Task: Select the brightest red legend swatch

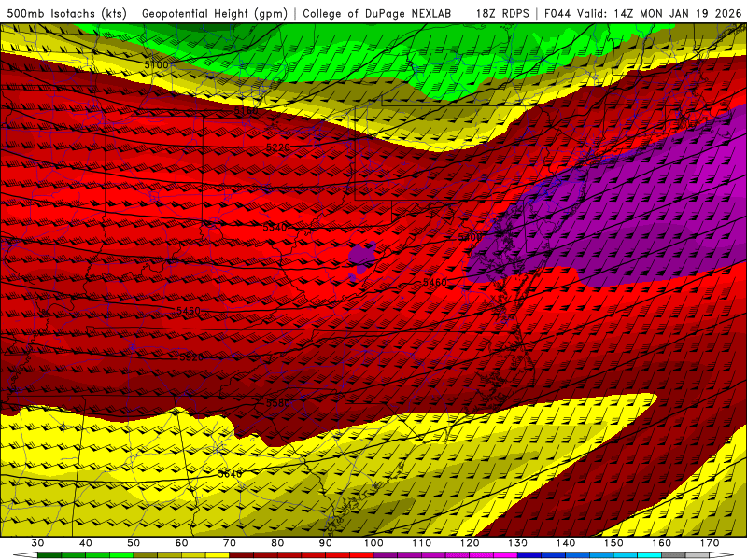Action: (361, 554)
